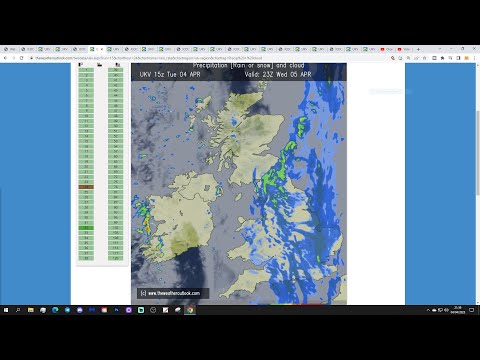Reload the weather chart page

pos(22,58)
